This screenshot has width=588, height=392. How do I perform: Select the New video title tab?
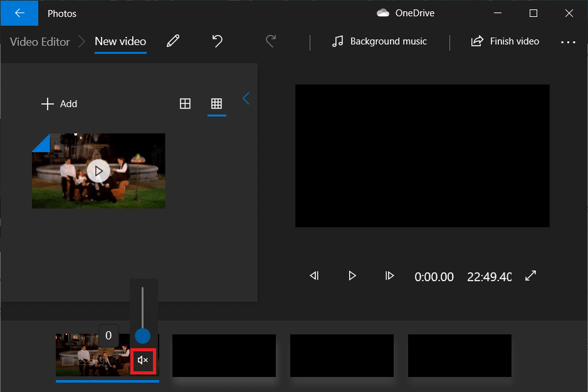click(x=120, y=42)
